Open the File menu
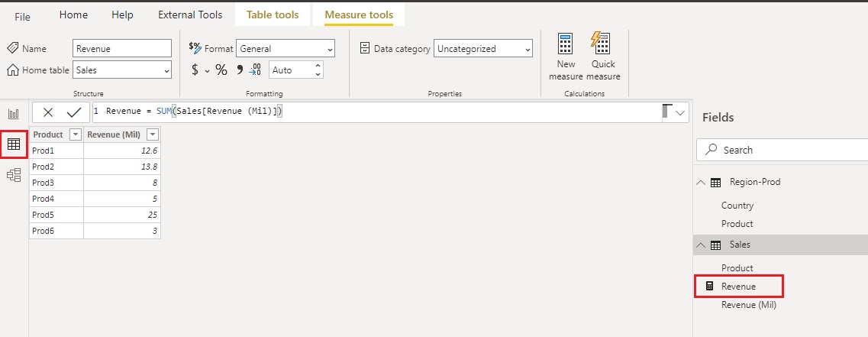The height and width of the screenshot is (337, 868). tap(22, 17)
